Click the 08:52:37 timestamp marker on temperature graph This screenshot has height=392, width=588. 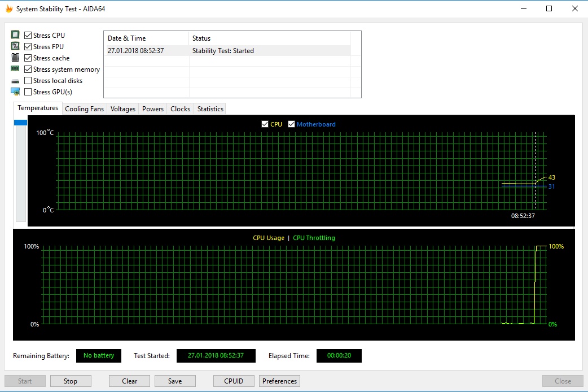coord(523,216)
